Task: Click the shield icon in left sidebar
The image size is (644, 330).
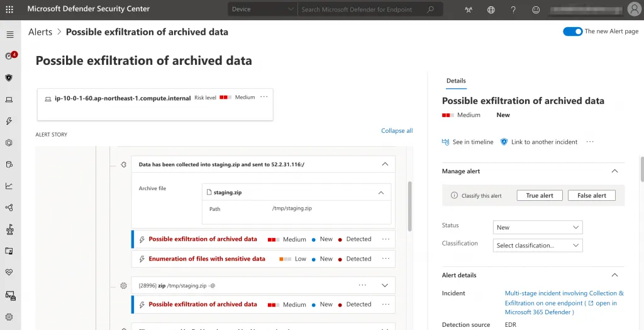Action: point(9,77)
